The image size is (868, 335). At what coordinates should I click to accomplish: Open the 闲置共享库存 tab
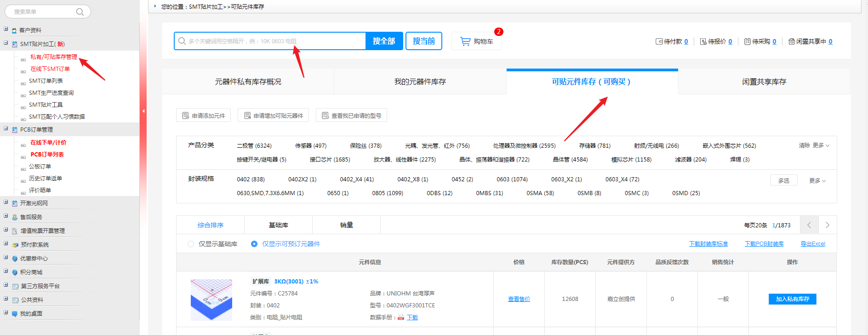click(x=764, y=82)
